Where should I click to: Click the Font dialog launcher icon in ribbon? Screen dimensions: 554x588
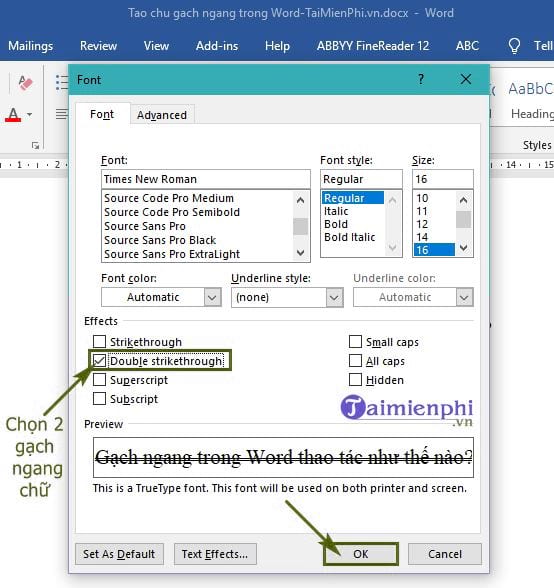click(x=36, y=146)
